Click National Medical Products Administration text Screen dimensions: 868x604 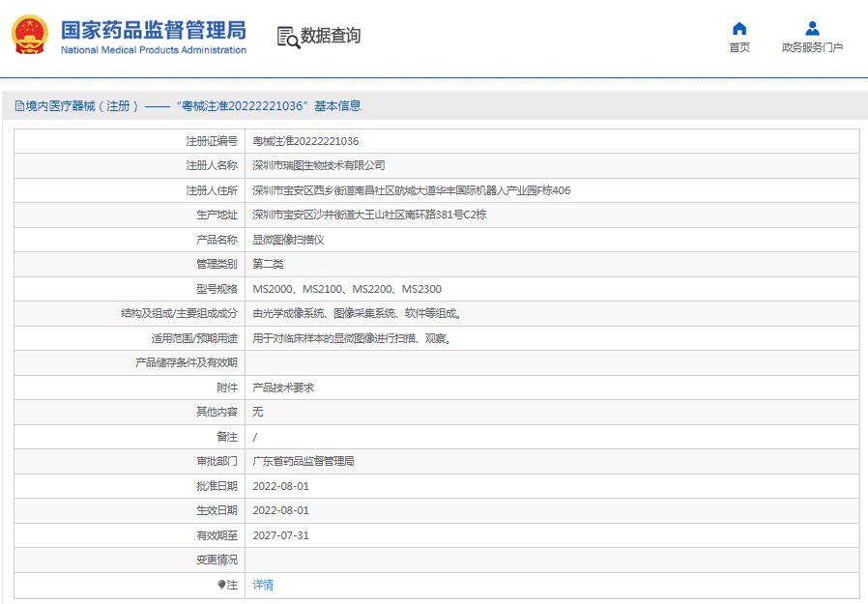click(x=154, y=50)
